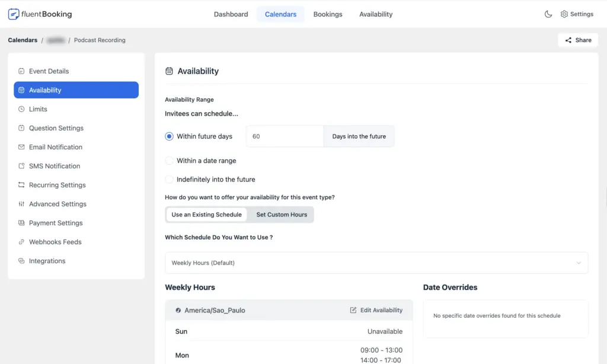The image size is (607, 364).
Task: Click the no date overrides message
Action: (497, 315)
